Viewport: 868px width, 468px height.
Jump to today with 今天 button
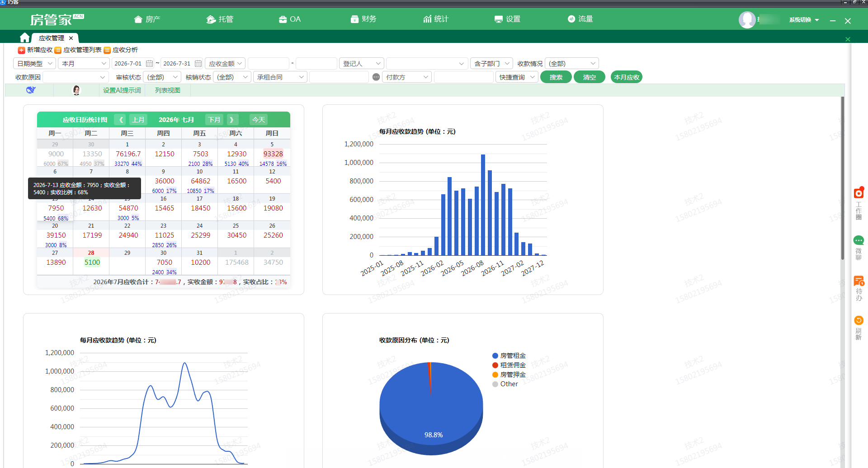(x=259, y=120)
